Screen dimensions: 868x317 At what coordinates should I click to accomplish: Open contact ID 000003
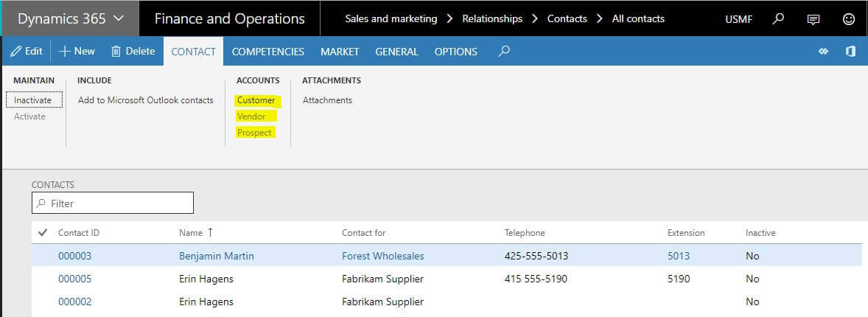[74, 256]
